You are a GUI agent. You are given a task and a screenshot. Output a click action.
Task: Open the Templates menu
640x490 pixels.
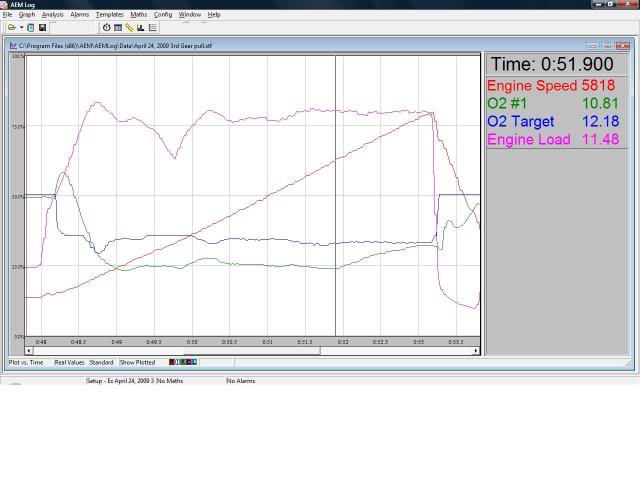coord(110,15)
